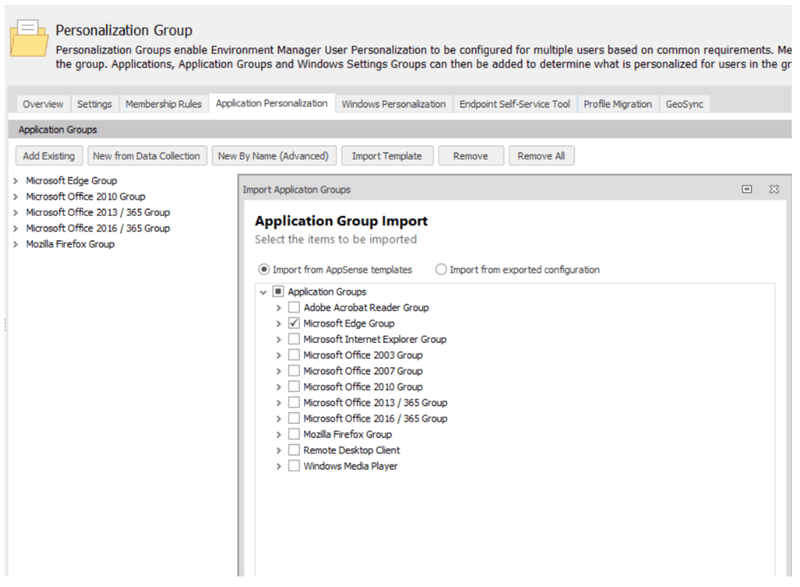Go to the Profile Migration tab

point(618,104)
